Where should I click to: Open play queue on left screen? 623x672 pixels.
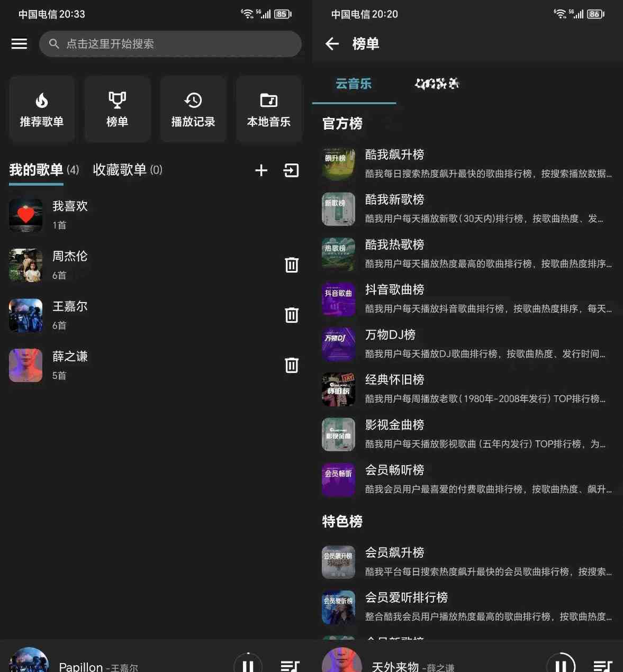pyautogui.click(x=290, y=667)
